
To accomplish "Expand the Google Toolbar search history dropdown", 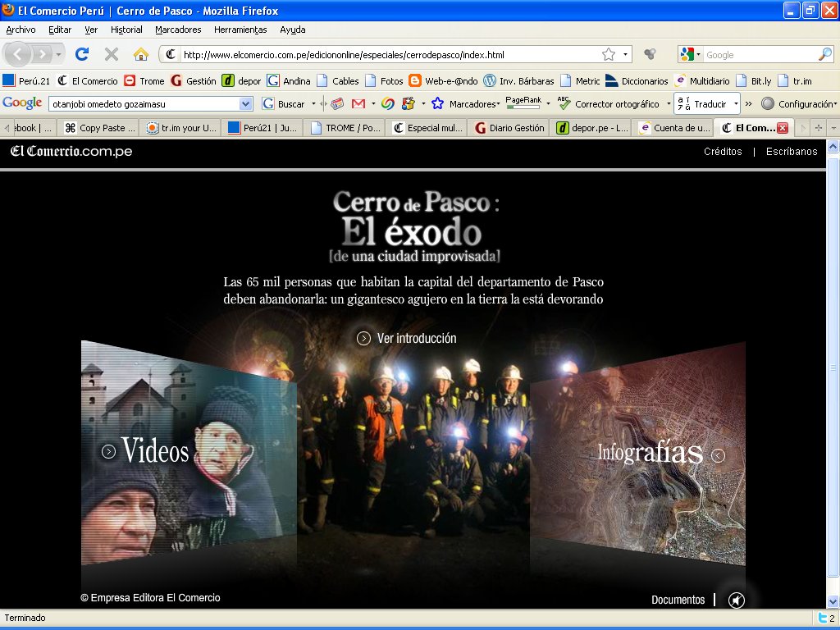I will pyautogui.click(x=245, y=104).
